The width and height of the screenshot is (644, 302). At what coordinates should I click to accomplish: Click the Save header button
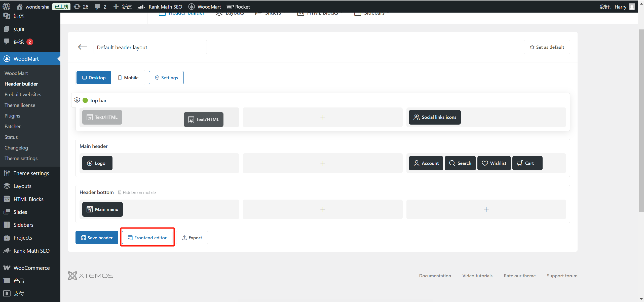coord(97,238)
